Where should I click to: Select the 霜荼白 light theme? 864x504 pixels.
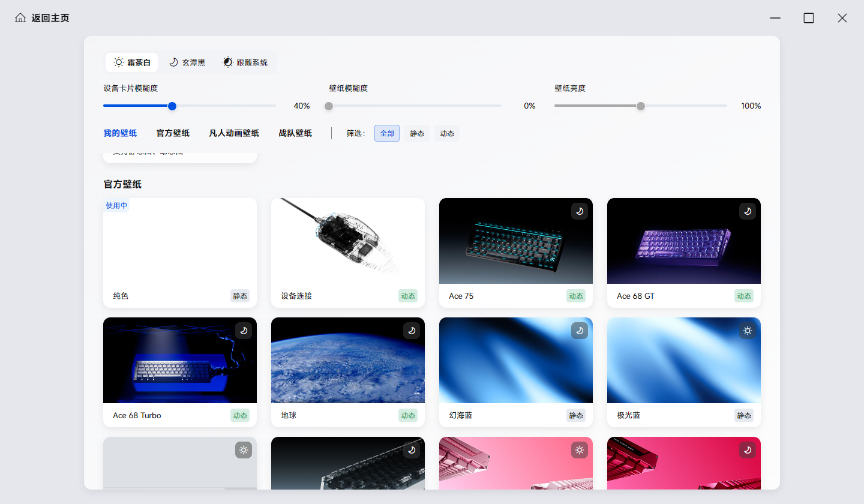click(132, 62)
